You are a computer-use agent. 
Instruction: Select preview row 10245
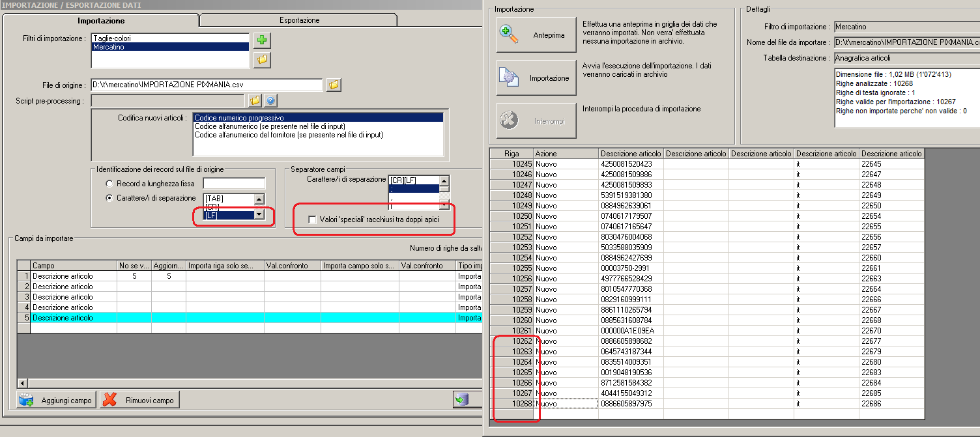click(512, 164)
